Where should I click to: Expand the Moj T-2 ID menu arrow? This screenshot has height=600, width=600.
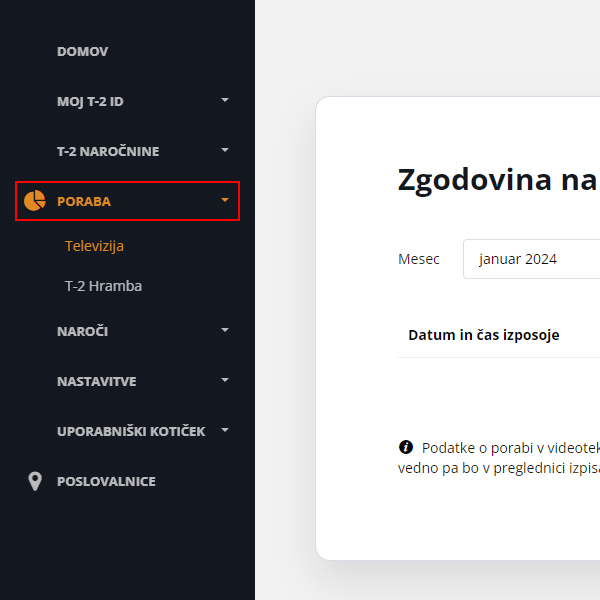(x=225, y=100)
